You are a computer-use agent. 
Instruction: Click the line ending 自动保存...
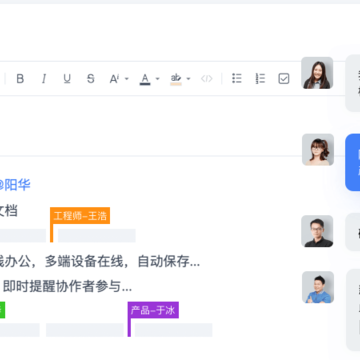coord(100,262)
